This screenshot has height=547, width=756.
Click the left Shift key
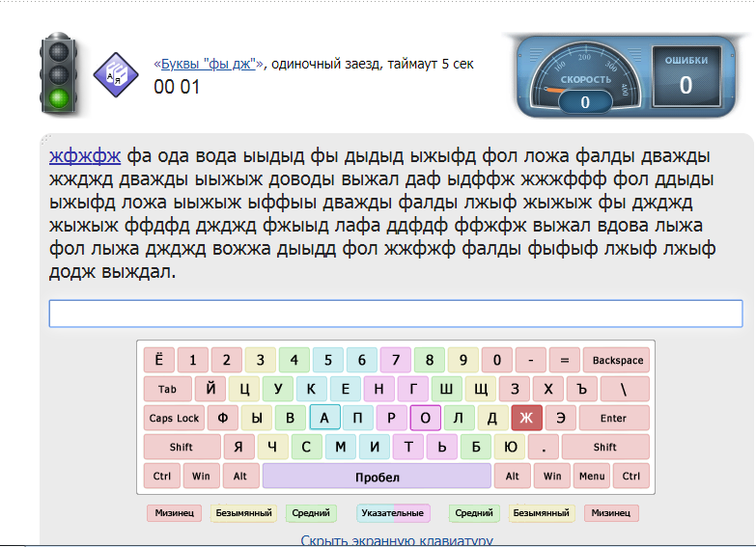(x=182, y=447)
